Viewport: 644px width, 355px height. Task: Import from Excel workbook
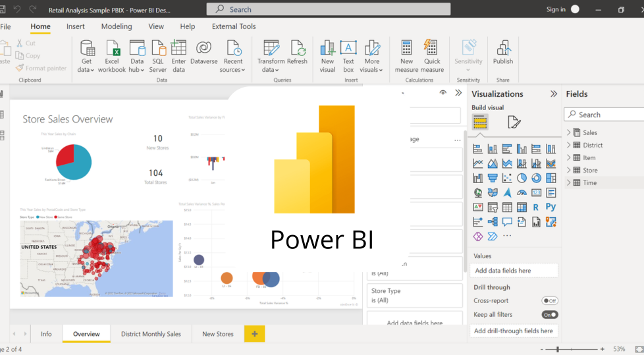(112, 57)
